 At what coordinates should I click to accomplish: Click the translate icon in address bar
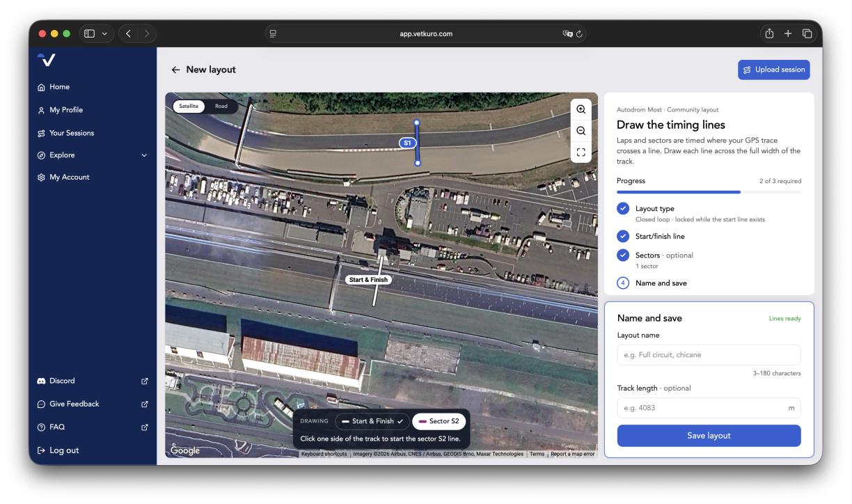(567, 33)
